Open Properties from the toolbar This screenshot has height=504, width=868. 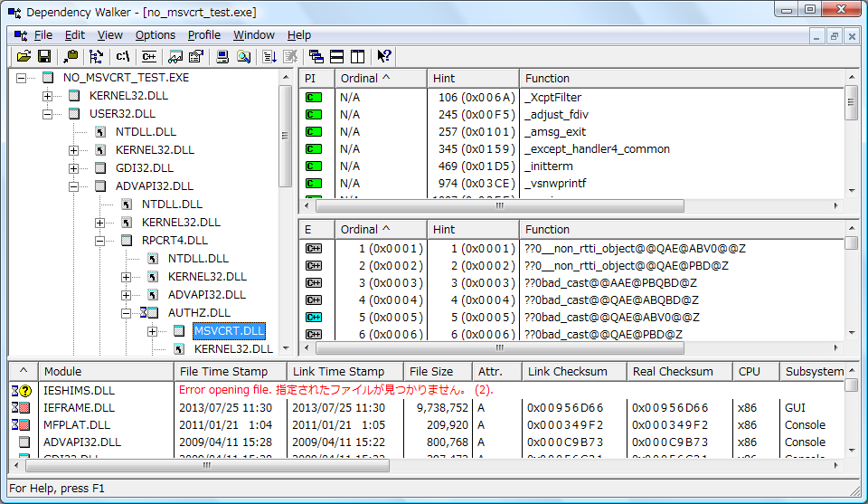pos(195,57)
